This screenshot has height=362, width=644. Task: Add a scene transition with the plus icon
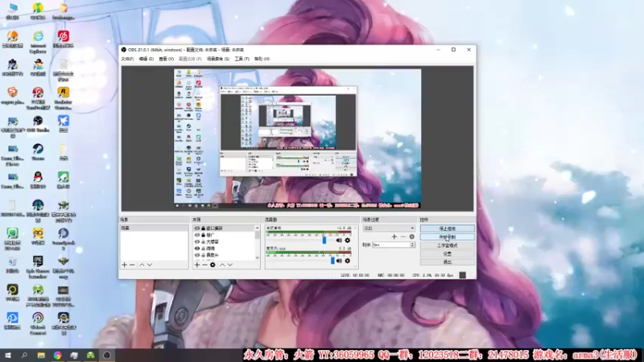(394, 237)
